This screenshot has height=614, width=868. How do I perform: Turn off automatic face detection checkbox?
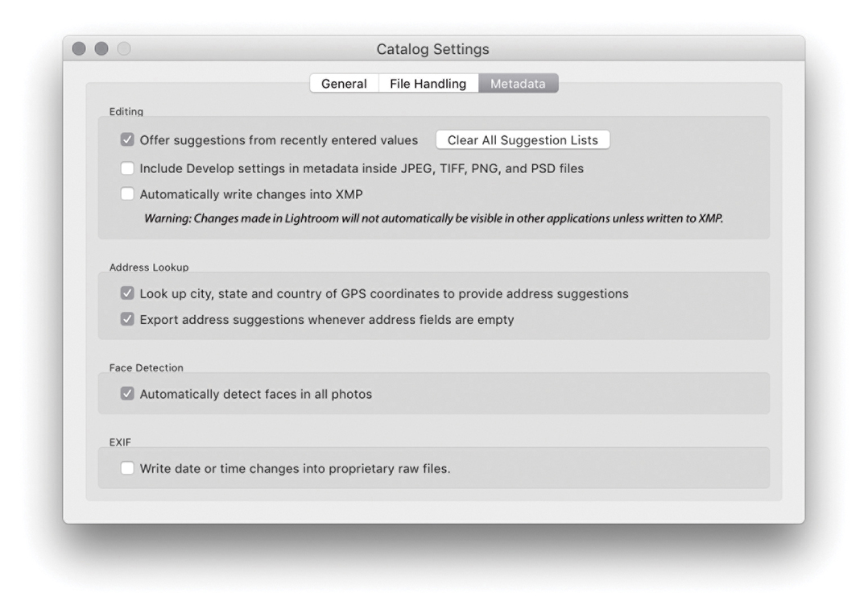127,395
